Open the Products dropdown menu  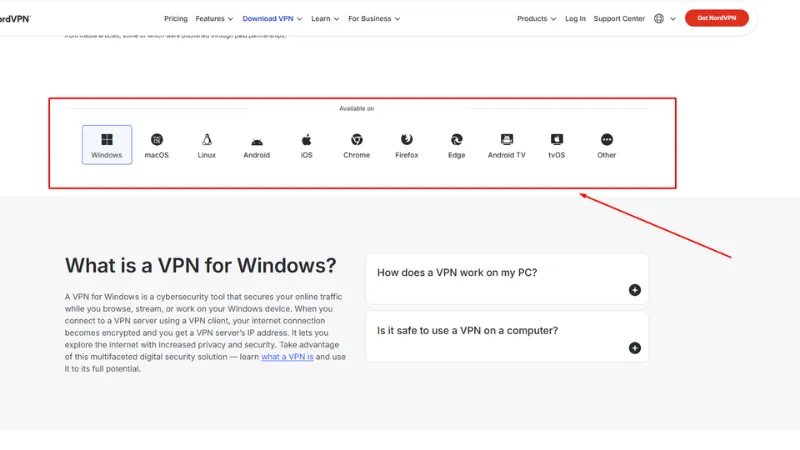(536, 18)
